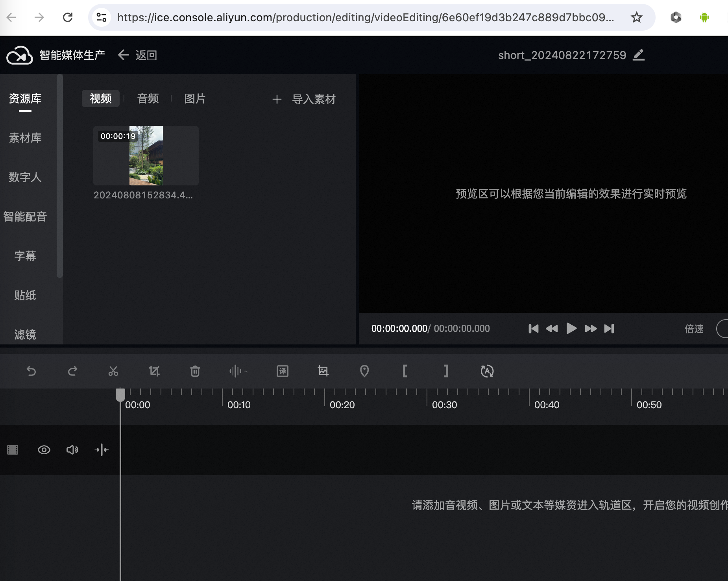Click the grey hexagon extension icon
728x581 pixels.
tap(676, 17)
